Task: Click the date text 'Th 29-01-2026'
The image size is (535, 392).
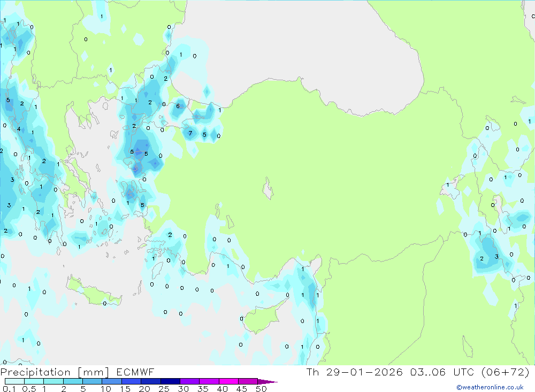Action: tap(355, 372)
